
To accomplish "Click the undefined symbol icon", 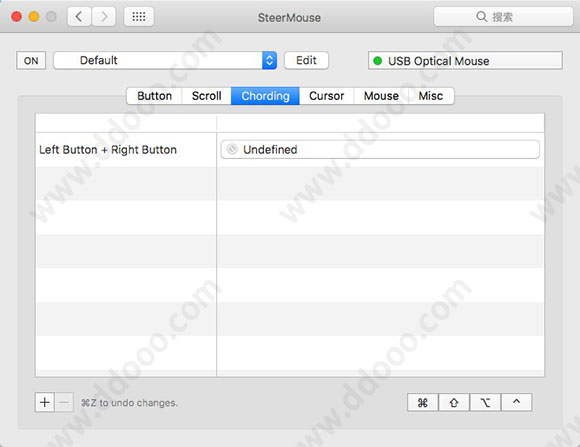I will pos(232,149).
